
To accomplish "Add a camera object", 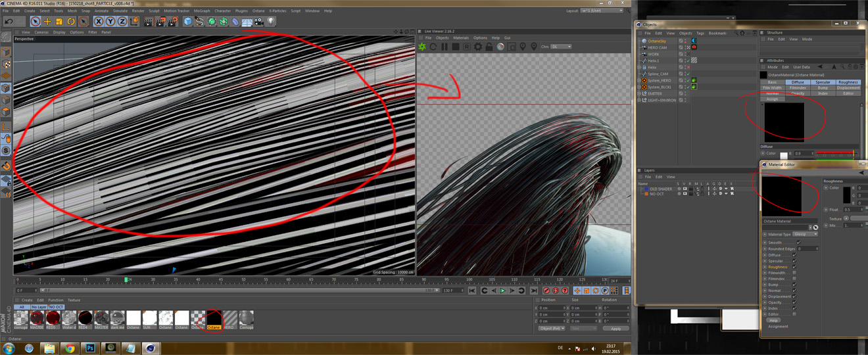I will (x=258, y=22).
